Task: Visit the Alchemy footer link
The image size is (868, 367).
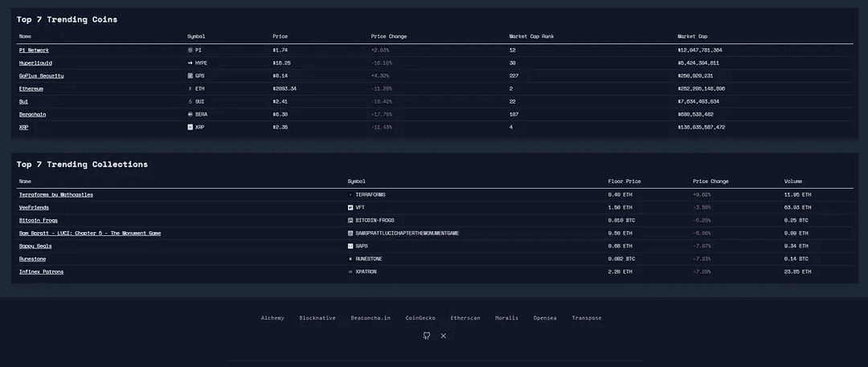Action: click(x=273, y=318)
